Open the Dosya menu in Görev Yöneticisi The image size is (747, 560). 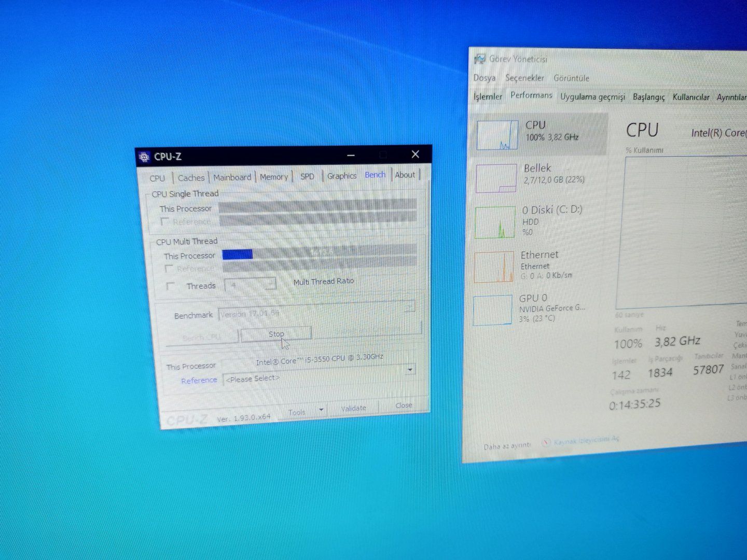485,78
